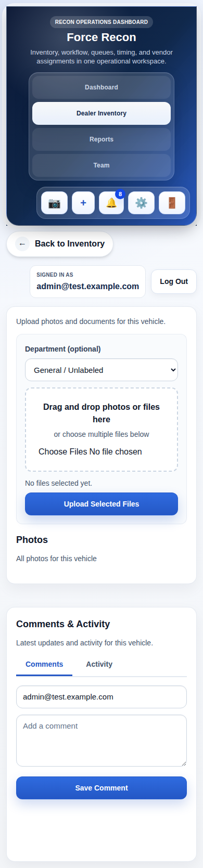Screen dimensions: 203x868
Task: Open the gear settings icon
Action: [x=141, y=203]
